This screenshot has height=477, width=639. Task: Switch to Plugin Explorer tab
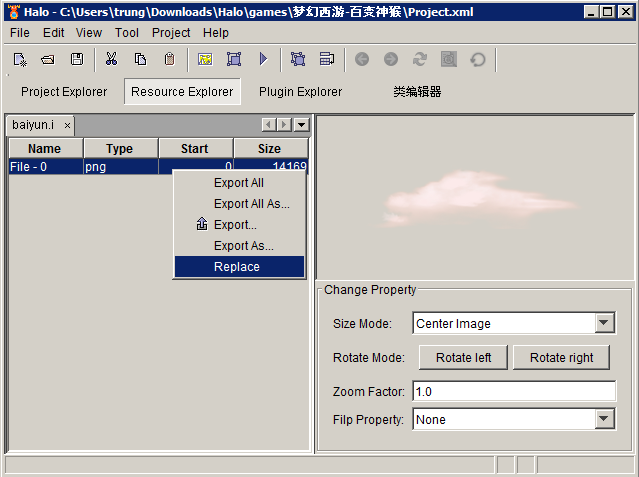point(300,92)
